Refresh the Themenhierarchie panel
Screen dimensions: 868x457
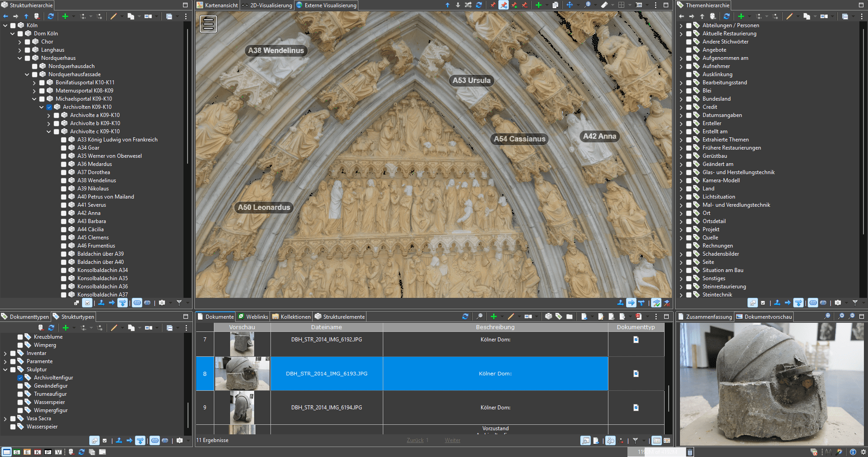pyautogui.click(x=727, y=16)
